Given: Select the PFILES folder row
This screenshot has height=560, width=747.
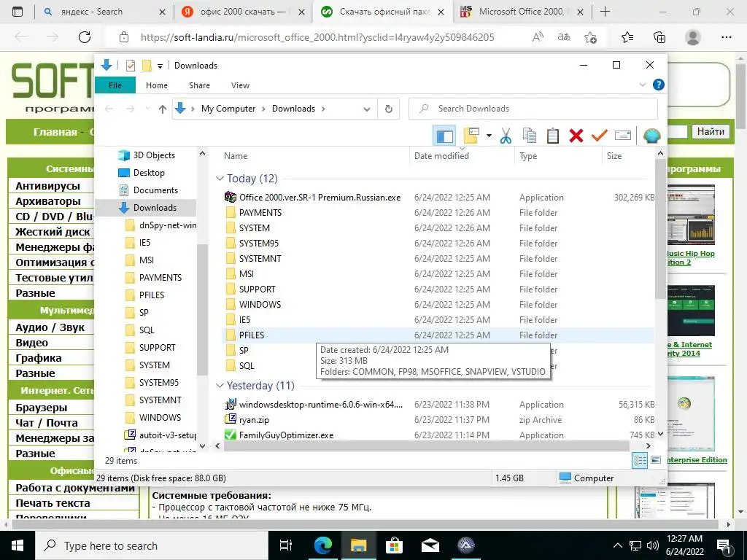Looking at the screenshot, I should (438, 335).
